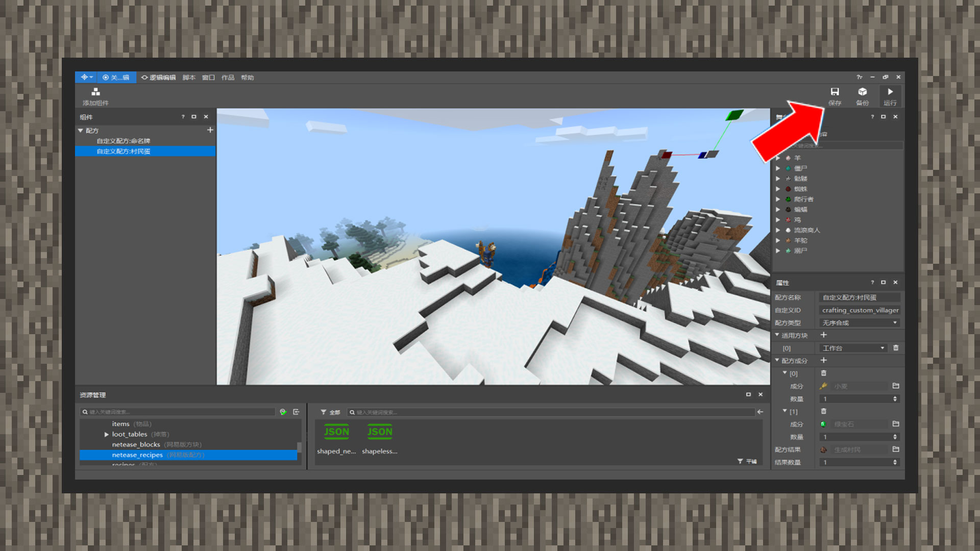
Task: Add new ingredient with 配方成分 plus icon
Action: click(823, 360)
